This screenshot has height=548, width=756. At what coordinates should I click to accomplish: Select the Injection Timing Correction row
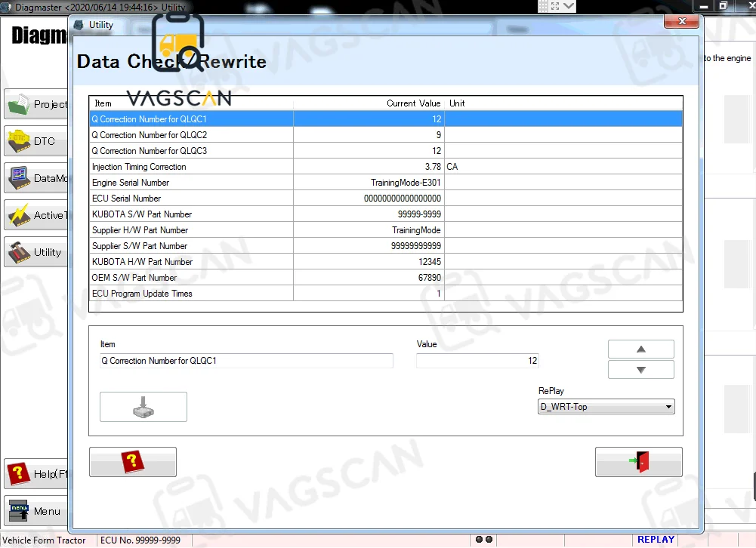point(386,167)
